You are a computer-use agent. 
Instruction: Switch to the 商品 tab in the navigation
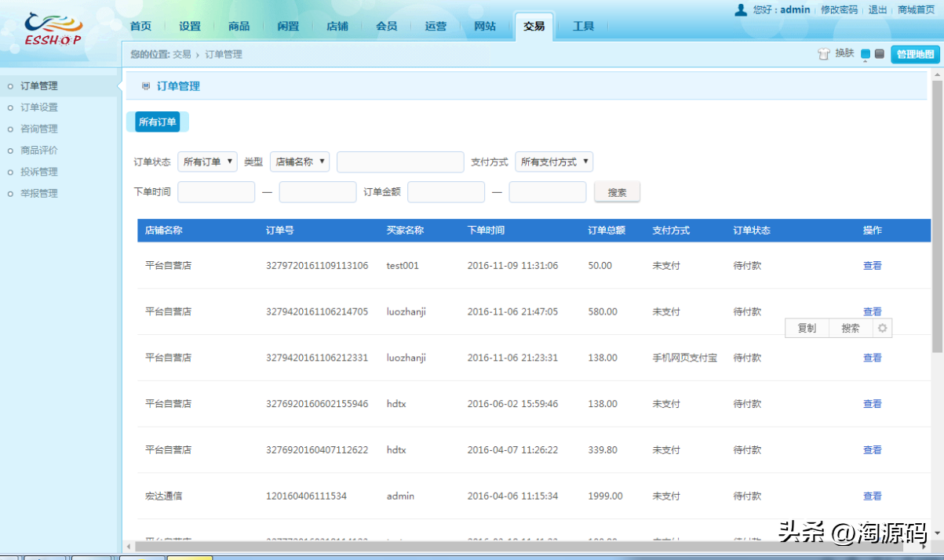tap(239, 26)
